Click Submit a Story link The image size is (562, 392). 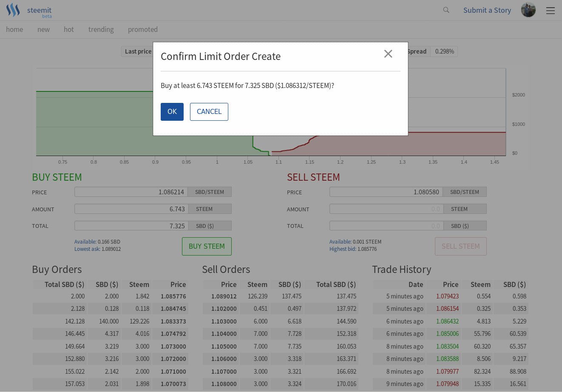pos(487,10)
